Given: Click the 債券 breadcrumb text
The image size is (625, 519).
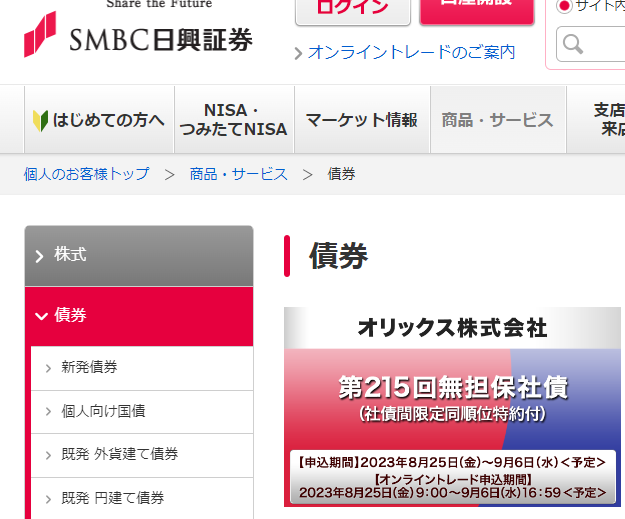Looking at the screenshot, I should (341, 174).
